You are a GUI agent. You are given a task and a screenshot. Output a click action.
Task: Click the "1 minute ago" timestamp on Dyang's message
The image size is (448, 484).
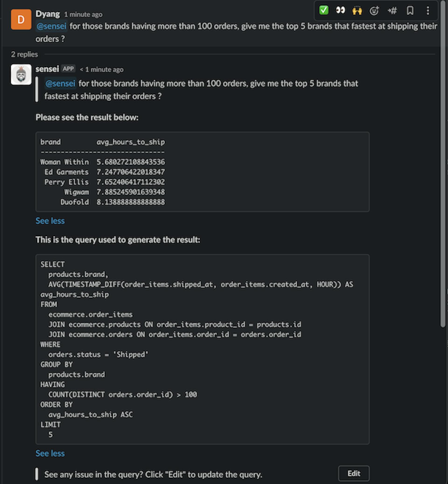(83, 14)
